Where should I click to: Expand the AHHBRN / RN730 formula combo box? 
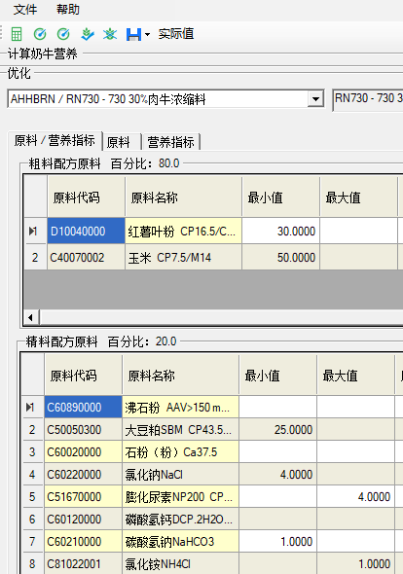315,99
